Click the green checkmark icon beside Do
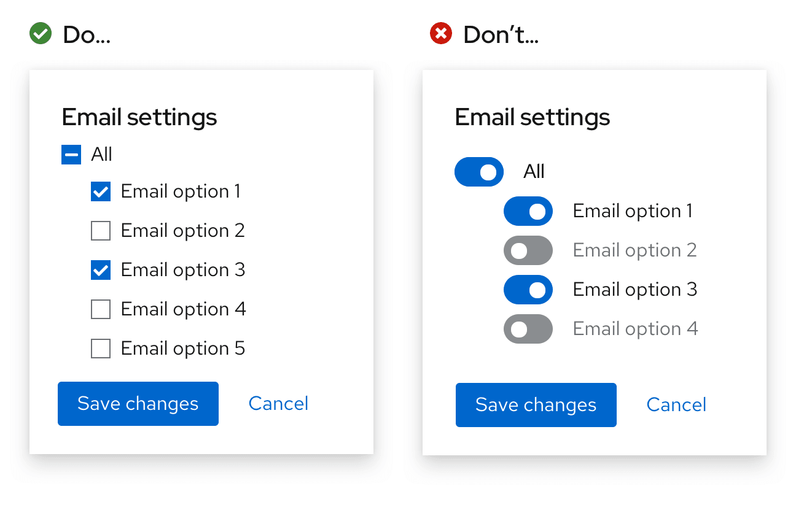 point(41,34)
